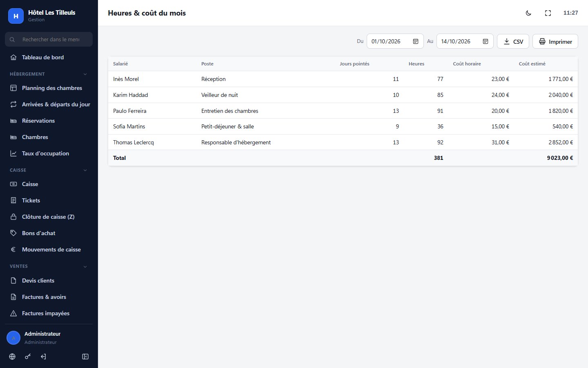Select the Inès Morel row name
This screenshot has width=588, height=368.
point(126,79)
